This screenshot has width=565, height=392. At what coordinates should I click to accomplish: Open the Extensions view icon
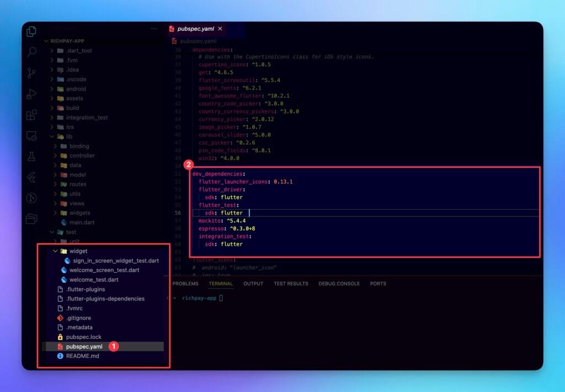(31, 115)
